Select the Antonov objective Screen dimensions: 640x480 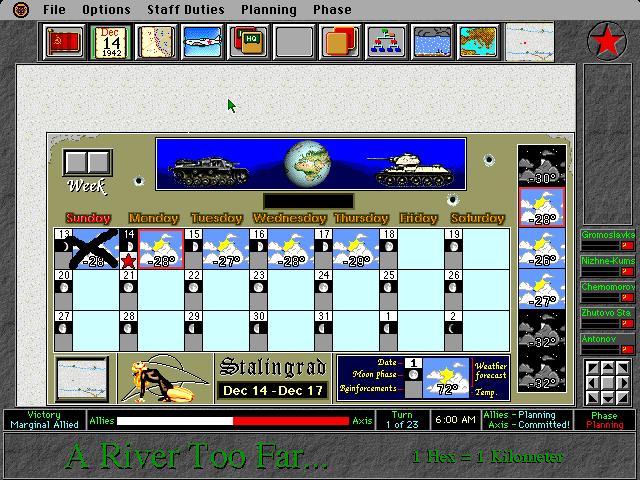[608, 344]
